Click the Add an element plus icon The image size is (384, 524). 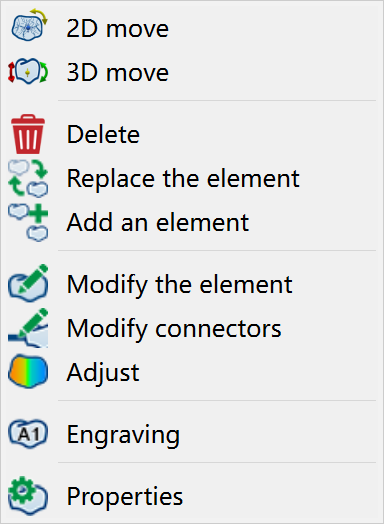click(x=28, y=222)
